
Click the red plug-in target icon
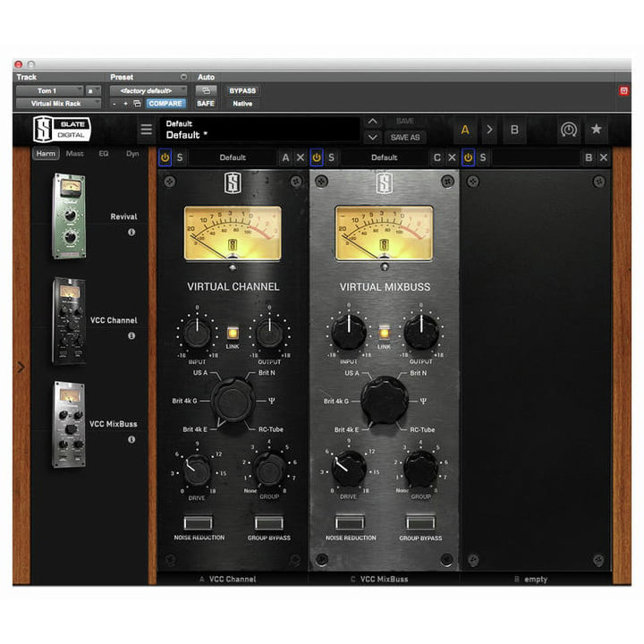(x=624, y=90)
